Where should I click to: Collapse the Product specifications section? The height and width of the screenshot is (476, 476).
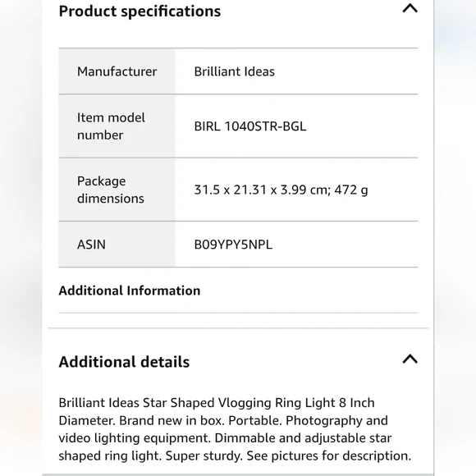410,8
